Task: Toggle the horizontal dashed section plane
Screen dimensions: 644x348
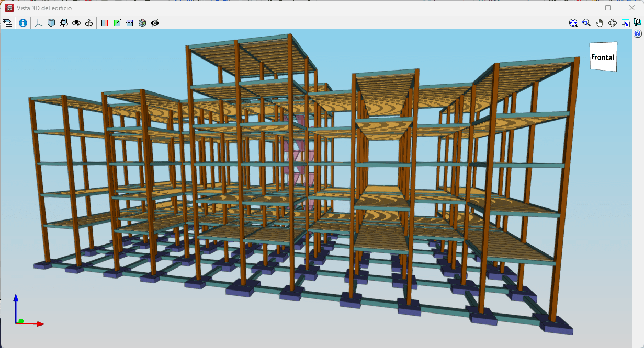Action: (x=130, y=23)
